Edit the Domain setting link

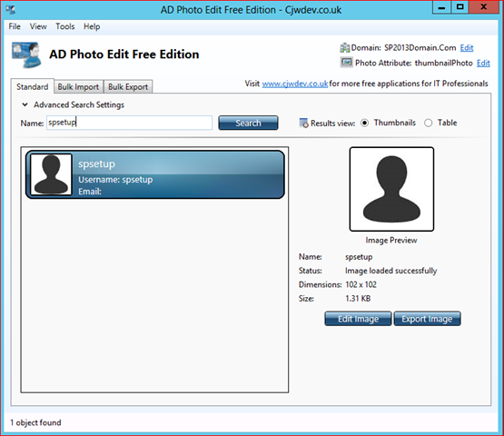click(467, 48)
